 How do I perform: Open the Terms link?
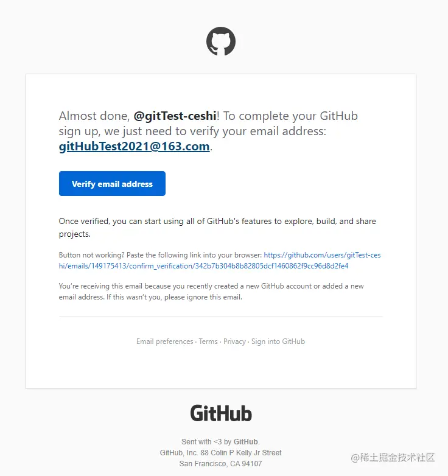[x=208, y=341]
